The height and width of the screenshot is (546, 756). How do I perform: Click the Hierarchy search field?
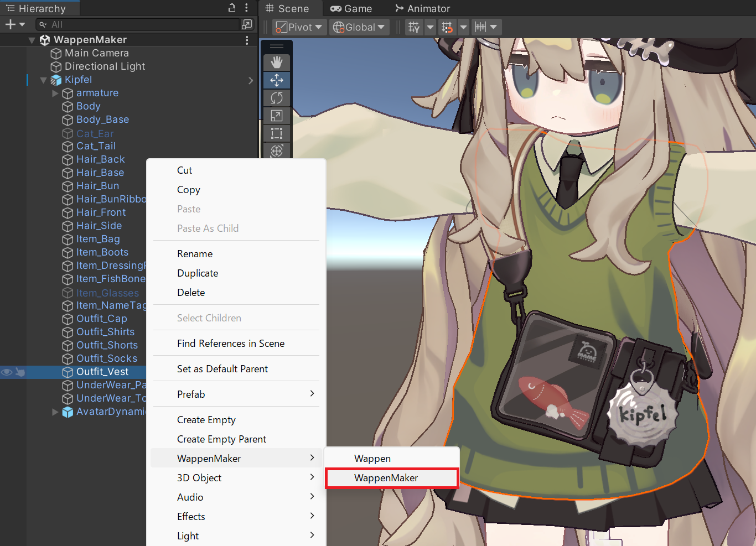[138, 24]
